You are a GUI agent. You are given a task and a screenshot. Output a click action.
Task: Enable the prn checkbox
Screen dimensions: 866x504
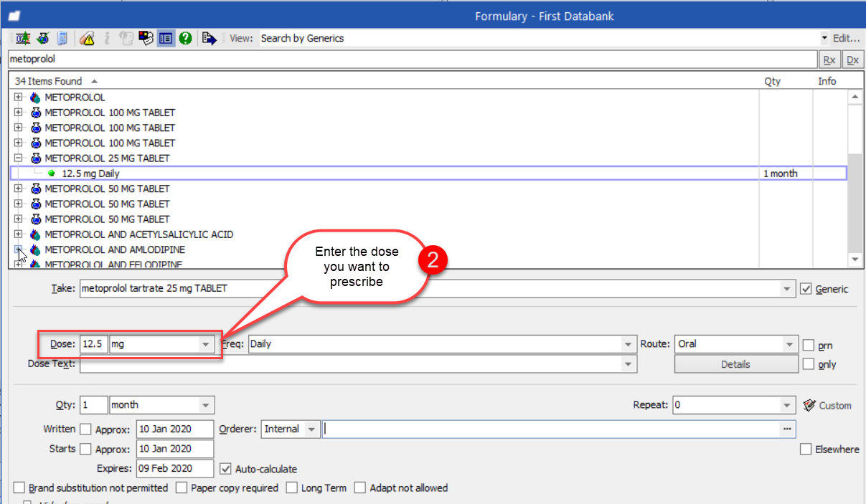pos(809,345)
